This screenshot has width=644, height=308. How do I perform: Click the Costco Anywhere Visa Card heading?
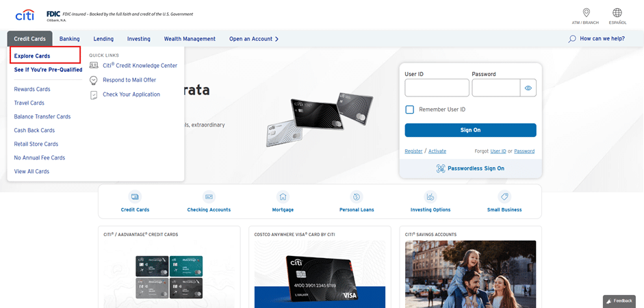(x=294, y=235)
